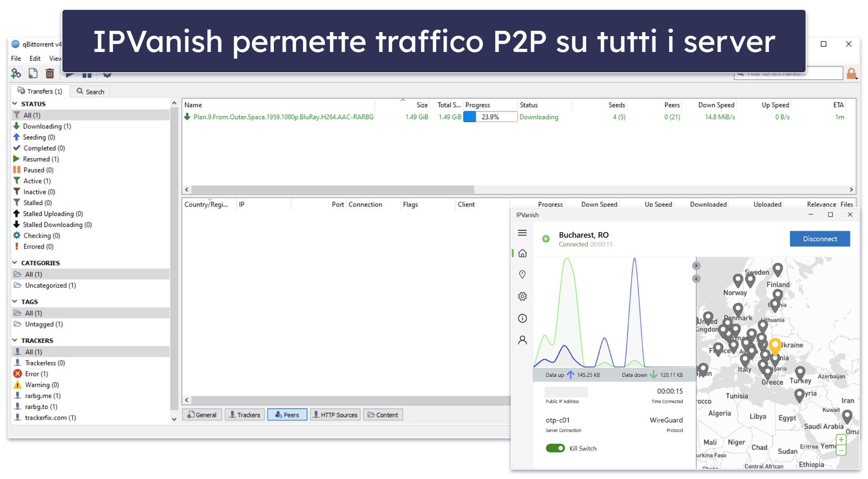
Task: Click the peers list horizontal scrollbar
Action: 351,400
